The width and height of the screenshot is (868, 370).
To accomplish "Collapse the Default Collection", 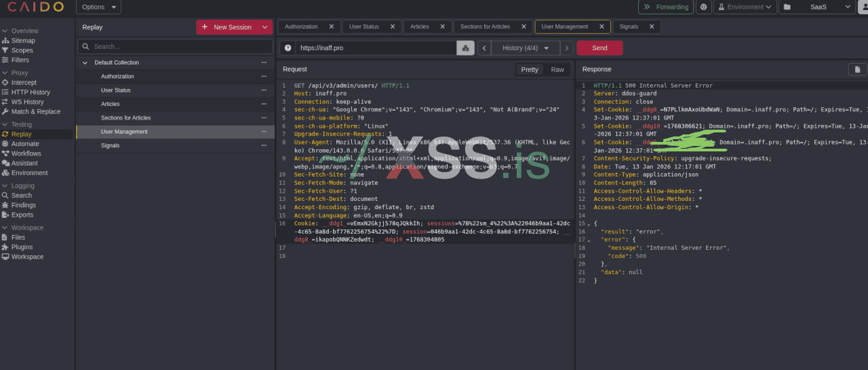I will pyautogui.click(x=85, y=62).
